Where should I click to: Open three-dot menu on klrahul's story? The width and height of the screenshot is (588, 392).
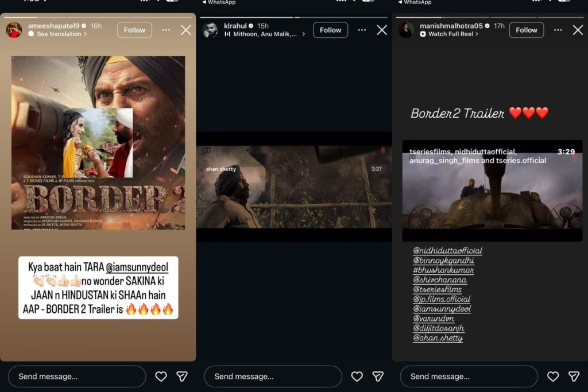[362, 30]
